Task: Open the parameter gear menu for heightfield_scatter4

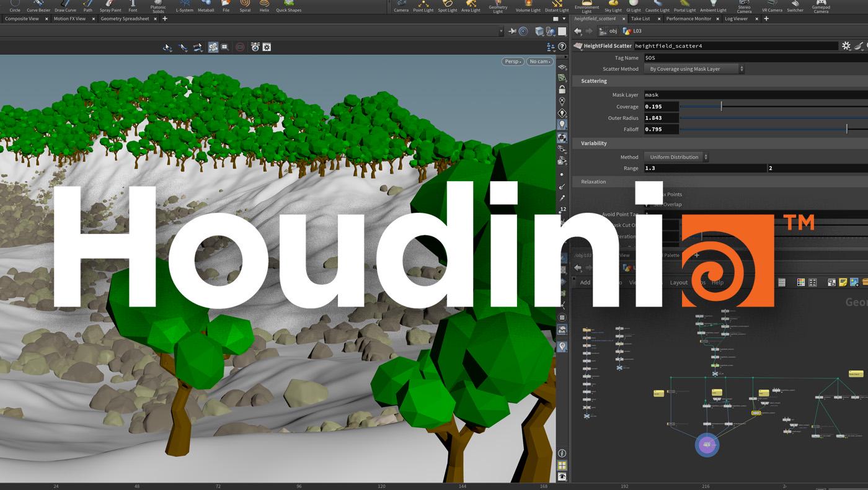Action: click(846, 46)
